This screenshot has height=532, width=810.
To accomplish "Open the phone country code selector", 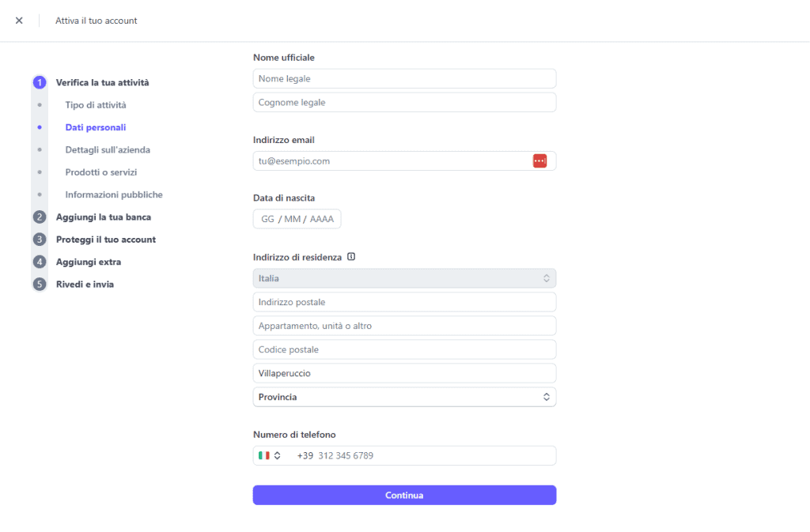I will coord(270,455).
